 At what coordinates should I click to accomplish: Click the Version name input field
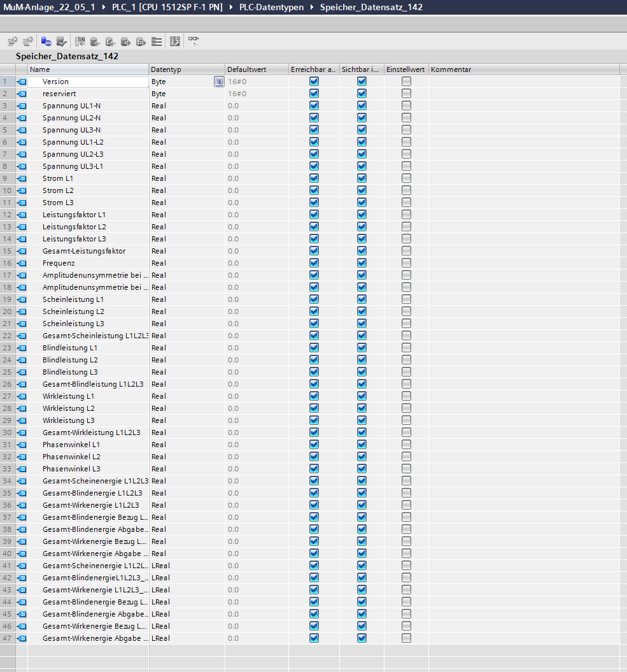coord(88,82)
